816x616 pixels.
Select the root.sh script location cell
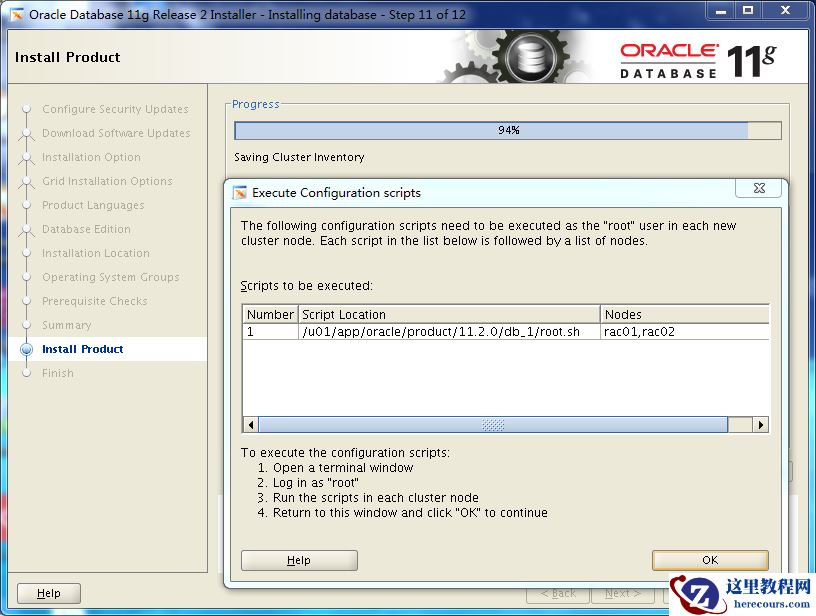pos(449,331)
